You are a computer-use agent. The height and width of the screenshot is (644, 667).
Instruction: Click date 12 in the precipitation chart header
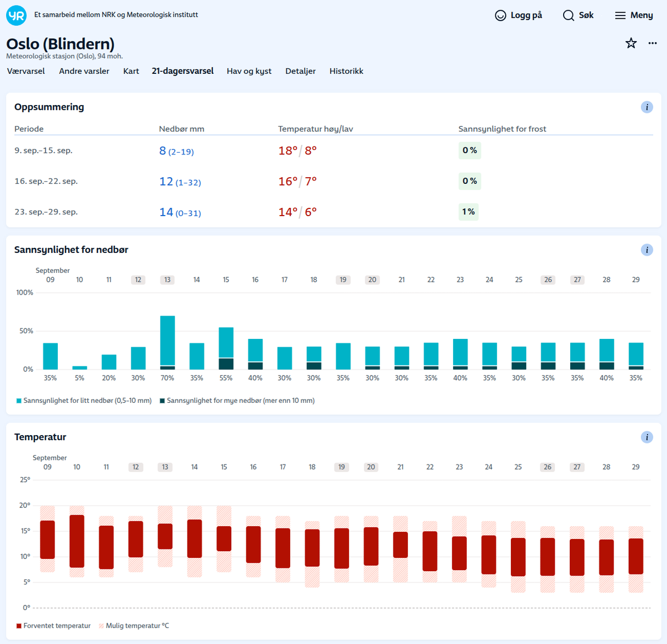coord(138,279)
